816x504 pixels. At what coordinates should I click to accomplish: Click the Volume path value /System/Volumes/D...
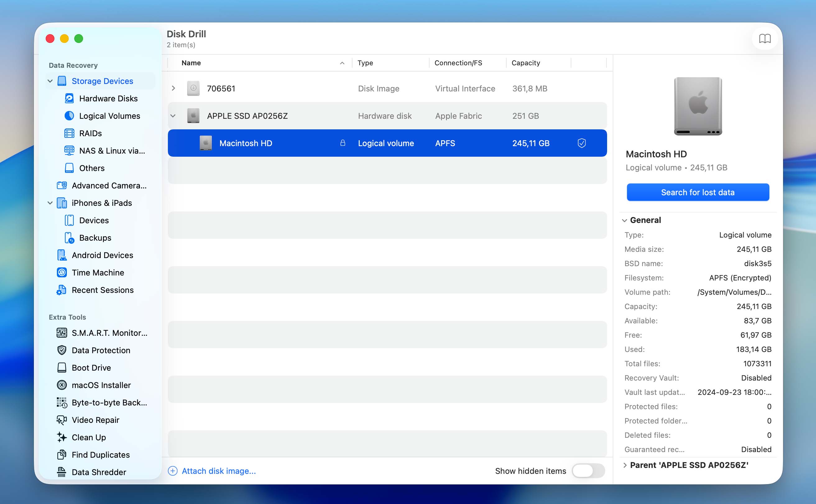(x=734, y=292)
